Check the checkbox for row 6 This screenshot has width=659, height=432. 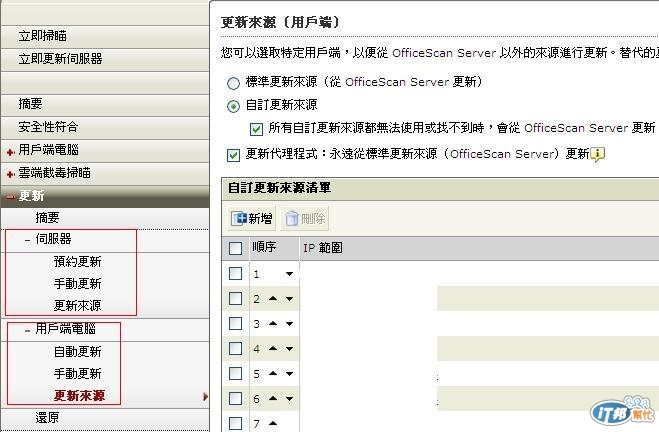pos(235,398)
